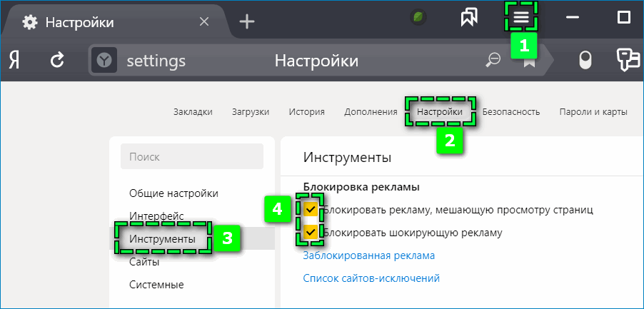The height and width of the screenshot is (309, 644).
Task: Open the bookmarks collections icon
Action: click(x=469, y=18)
